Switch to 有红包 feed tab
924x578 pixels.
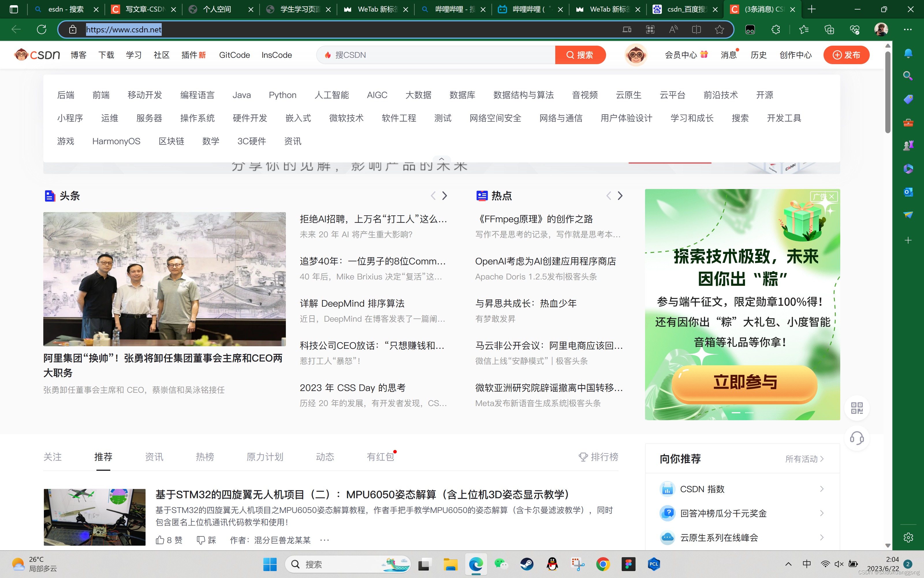[381, 457]
